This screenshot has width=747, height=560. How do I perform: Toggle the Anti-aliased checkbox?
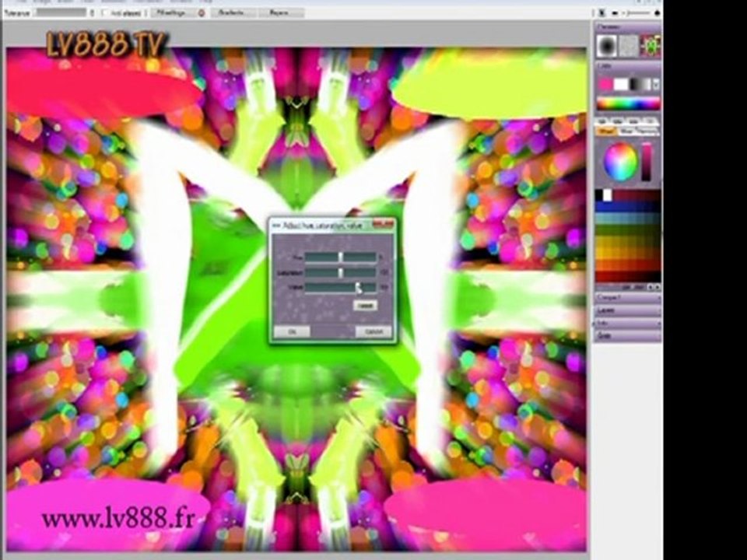104,13
